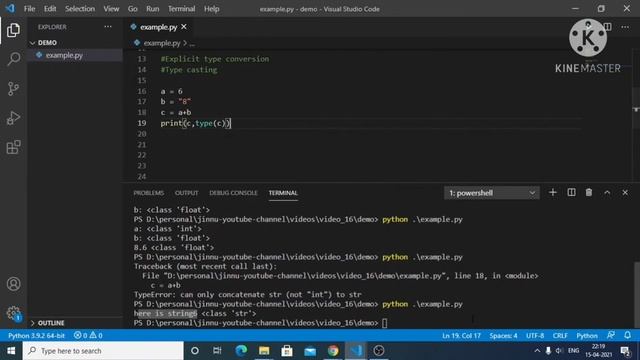Expand the OUTLINE section

coord(75,323)
